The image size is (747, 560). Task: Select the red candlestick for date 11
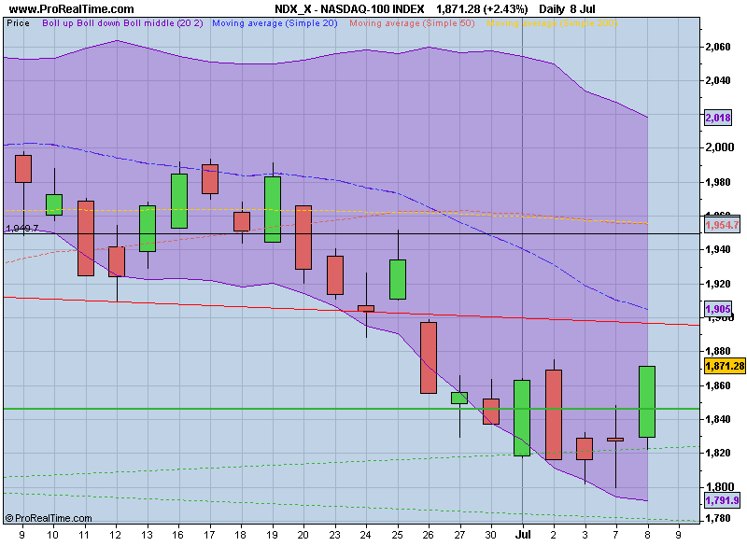(x=86, y=238)
